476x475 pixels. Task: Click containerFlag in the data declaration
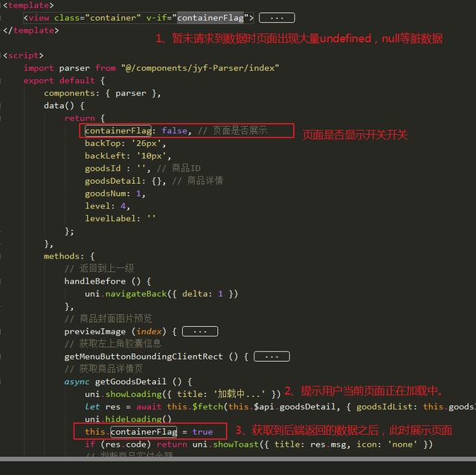pyautogui.click(x=118, y=131)
